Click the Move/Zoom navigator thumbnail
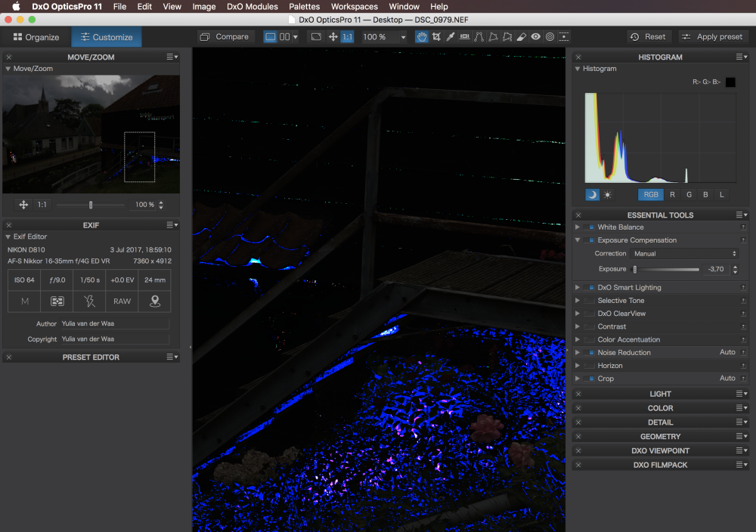The height and width of the screenshot is (532, 756). [91, 134]
